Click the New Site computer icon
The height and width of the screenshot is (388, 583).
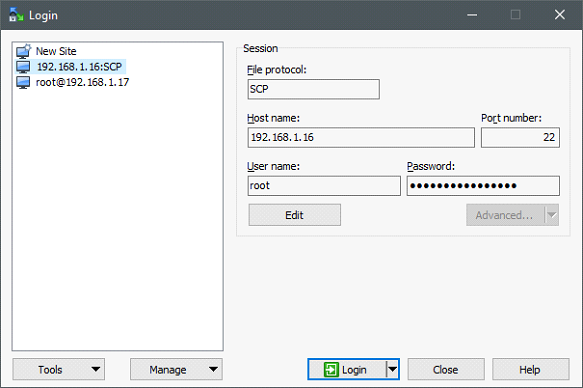tap(23, 51)
